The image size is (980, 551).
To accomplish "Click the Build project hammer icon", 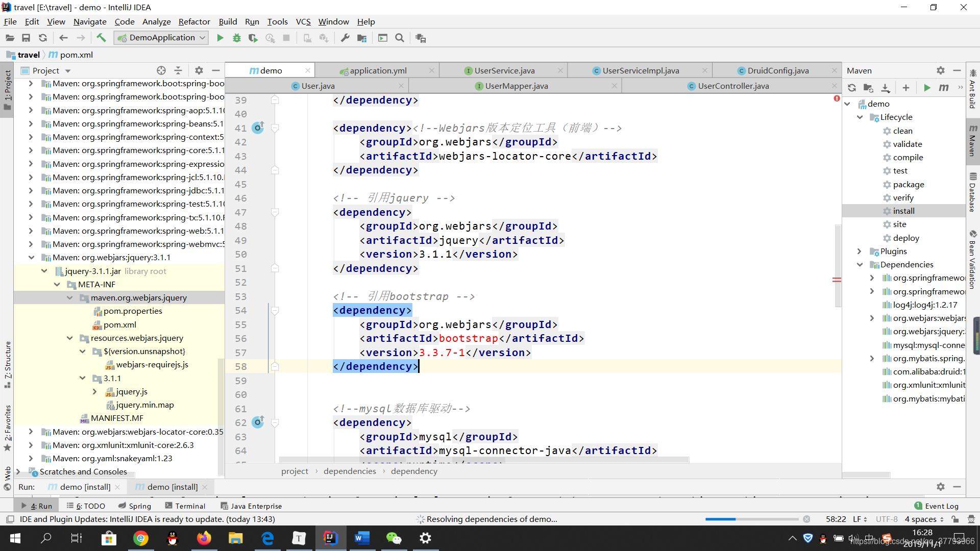I will (x=101, y=38).
